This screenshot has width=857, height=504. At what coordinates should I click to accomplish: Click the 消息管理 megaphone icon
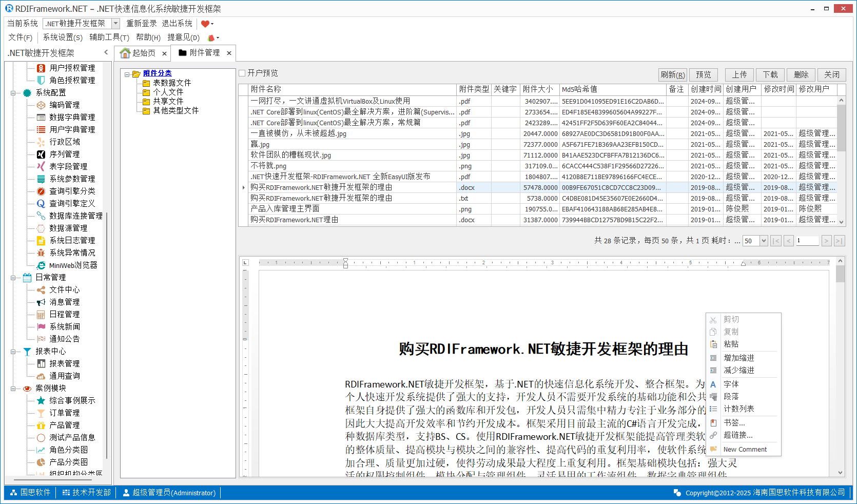coord(41,302)
